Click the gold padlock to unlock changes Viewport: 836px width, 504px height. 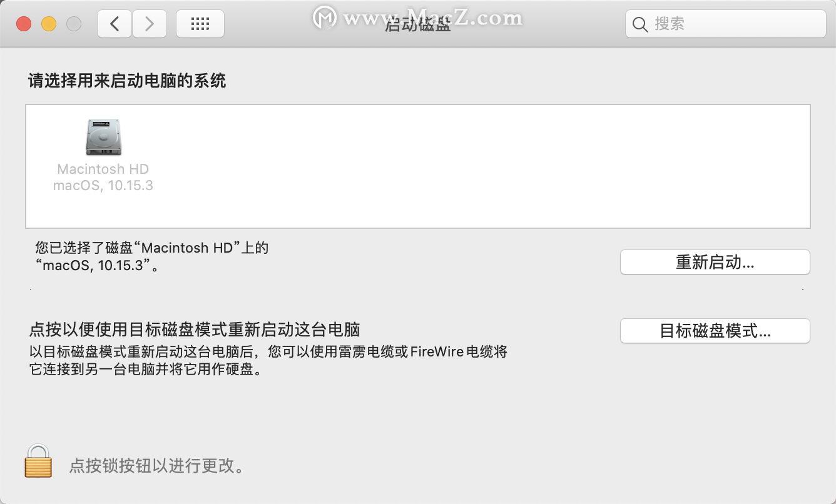coord(38,461)
